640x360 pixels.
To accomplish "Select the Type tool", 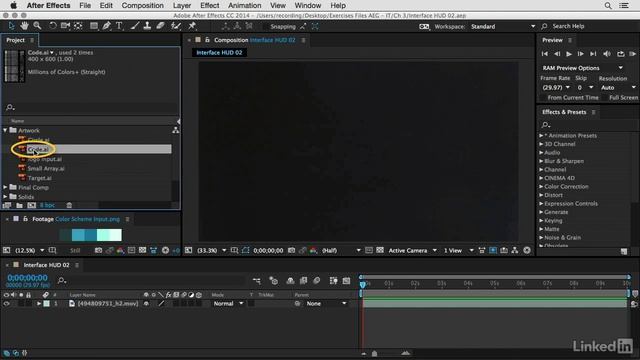I will (119, 26).
